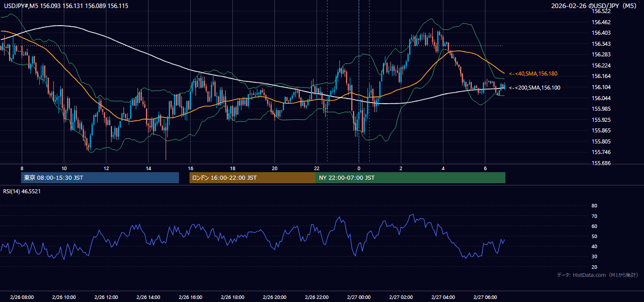Click the 156.224 price axis label

pyautogui.click(x=601, y=65)
